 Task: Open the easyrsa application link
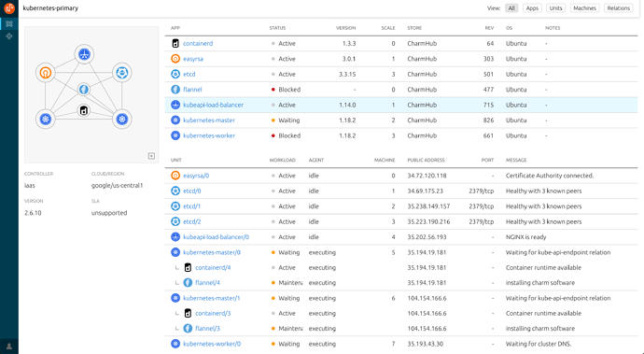coord(193,59)
